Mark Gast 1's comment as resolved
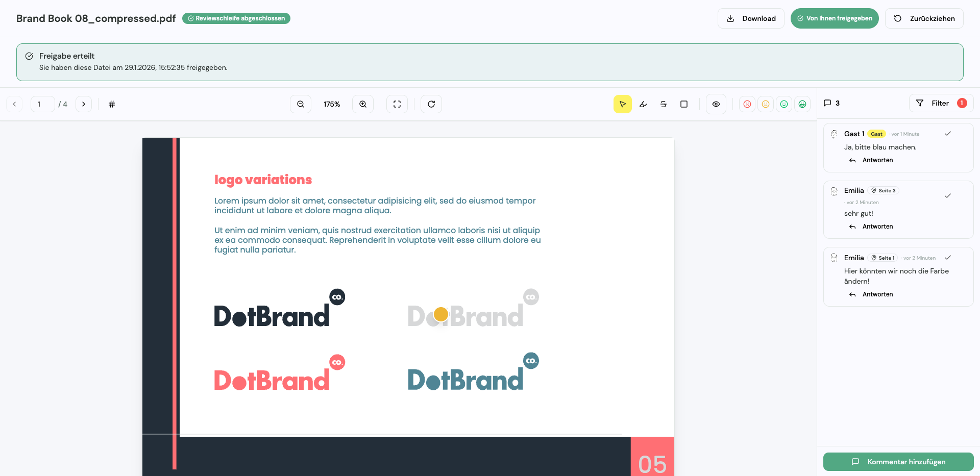The height and width of the screenshot is (476, 980). point(948,134)
